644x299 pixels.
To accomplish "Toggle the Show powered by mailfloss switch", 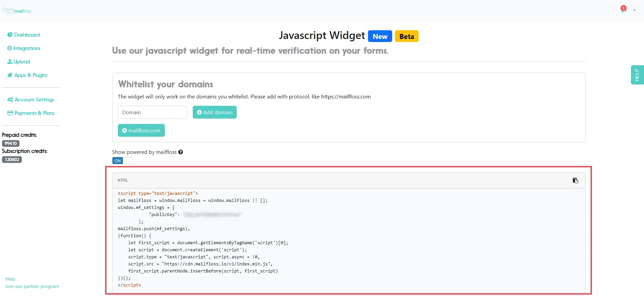I will [x=122, y=161].
